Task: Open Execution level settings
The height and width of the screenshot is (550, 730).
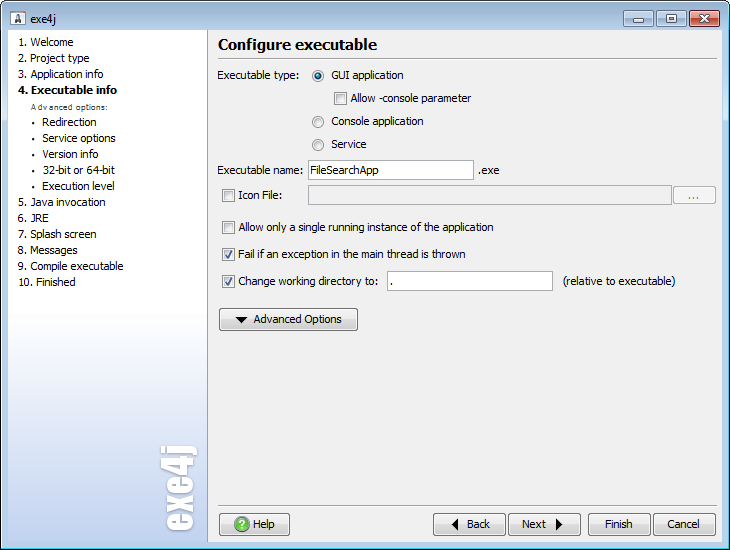Action: [78, 186]
